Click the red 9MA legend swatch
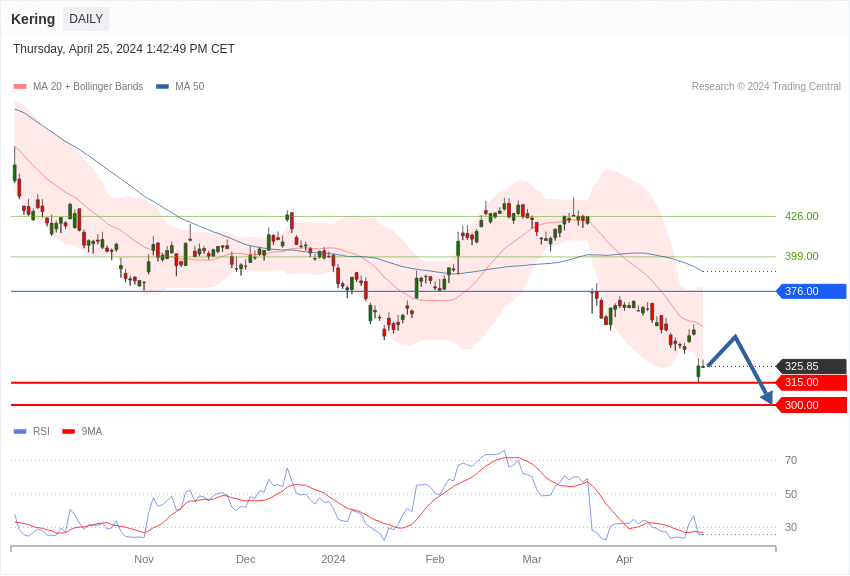Viewport: 850px width, 576px height. tap(68, 432)
